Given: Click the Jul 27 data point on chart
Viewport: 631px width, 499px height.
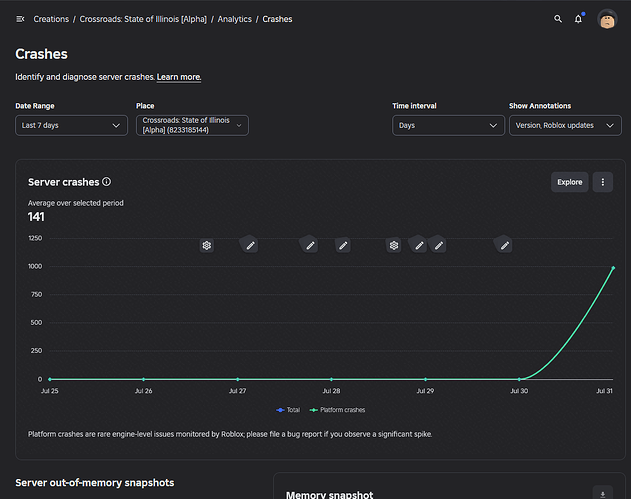Looking at the screenshot, I should click(x=238, y=379).
